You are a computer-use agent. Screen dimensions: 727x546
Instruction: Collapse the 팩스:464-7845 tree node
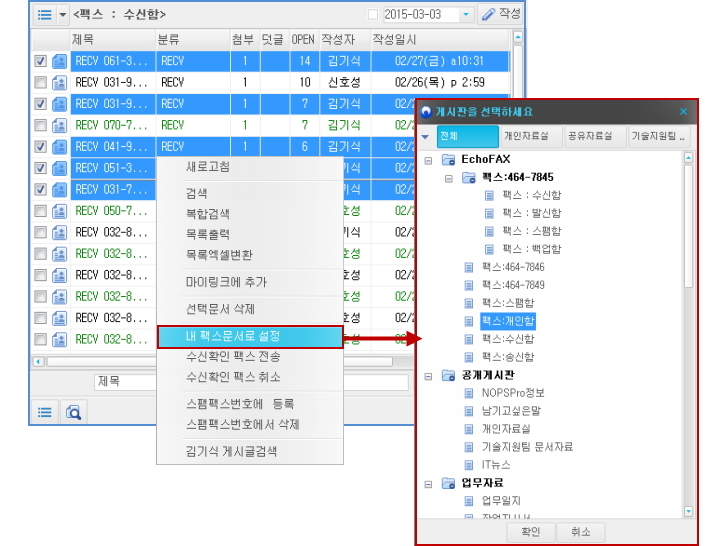click(x=448, y=178)
